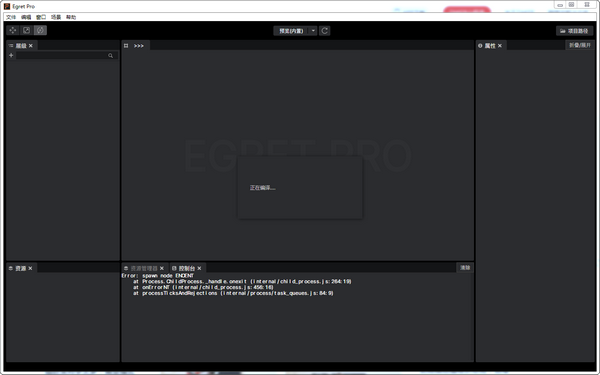Open the 帮助 menu
The image size is (600, 375).
pyautogui.click(x=71, y=17)
